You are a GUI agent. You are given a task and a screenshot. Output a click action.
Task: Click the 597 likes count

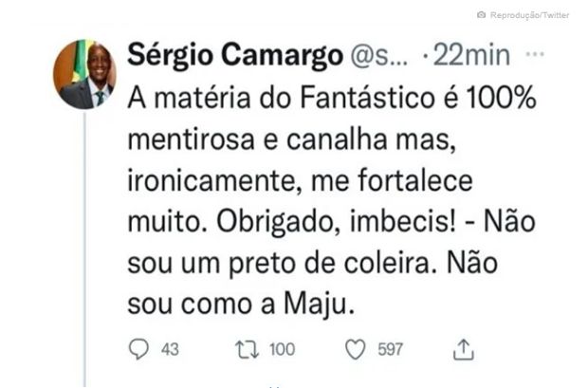coord(390,349)
